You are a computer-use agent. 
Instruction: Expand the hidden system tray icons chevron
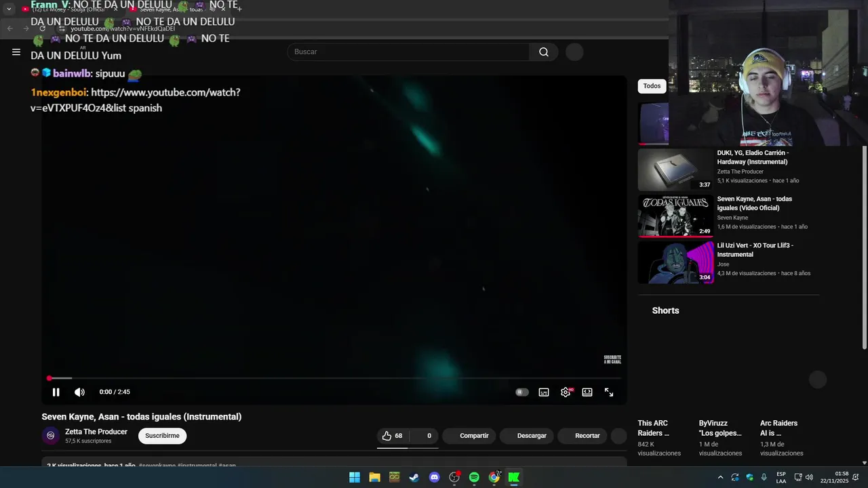click(720, 477)
